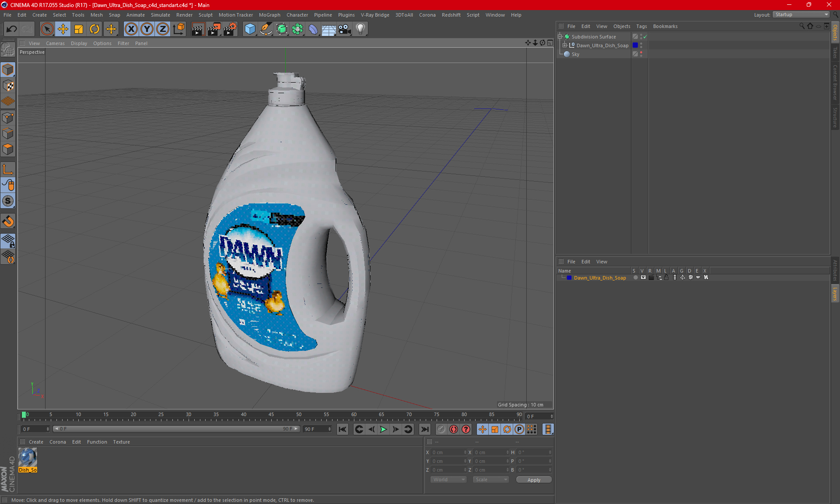The width and height of the screenshot is (840, 504).
Task: Open the Simulate menu
Action: click(x=160, y=15)
